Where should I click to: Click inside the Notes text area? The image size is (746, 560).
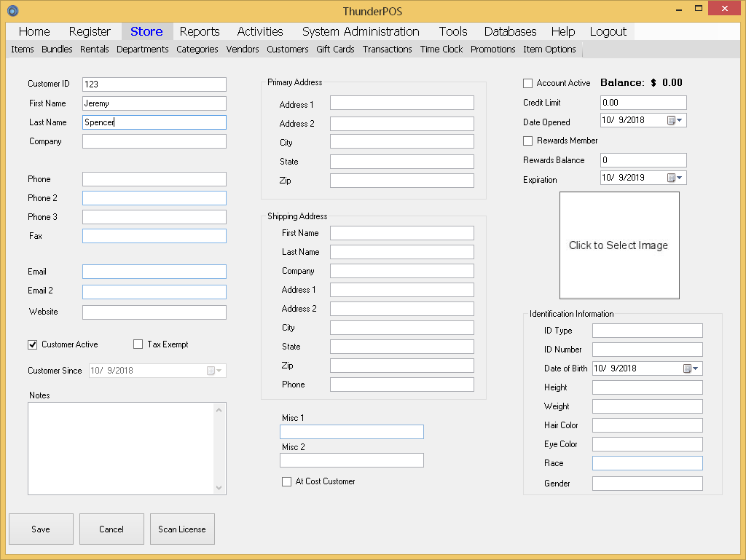coord(122,449)
